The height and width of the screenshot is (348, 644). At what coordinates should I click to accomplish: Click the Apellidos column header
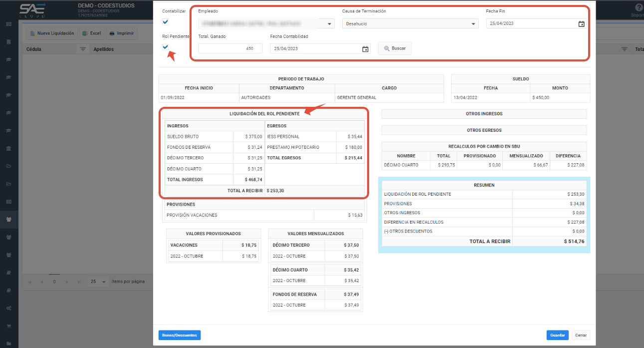[104, 49]
